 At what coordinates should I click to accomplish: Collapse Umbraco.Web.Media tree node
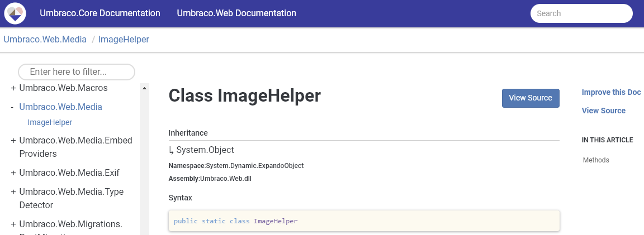tap(12, 107)
